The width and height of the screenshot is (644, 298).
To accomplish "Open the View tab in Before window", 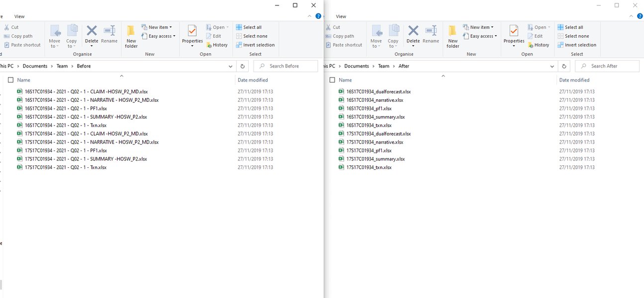I will pyautogui.click(x=20, y=16).
